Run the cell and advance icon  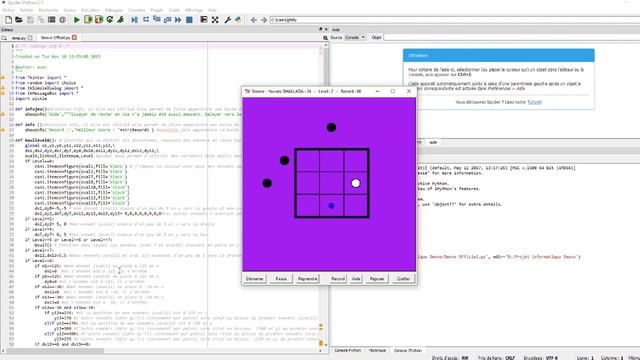99,20
